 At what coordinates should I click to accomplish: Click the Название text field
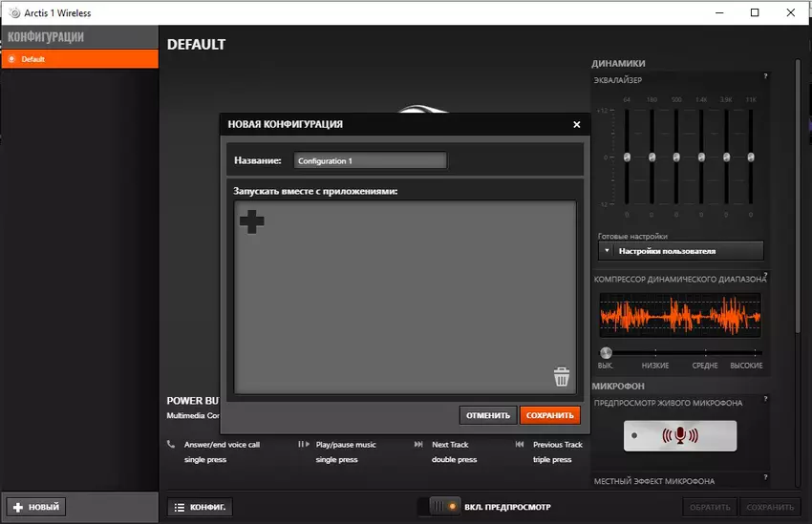(370, 161)
